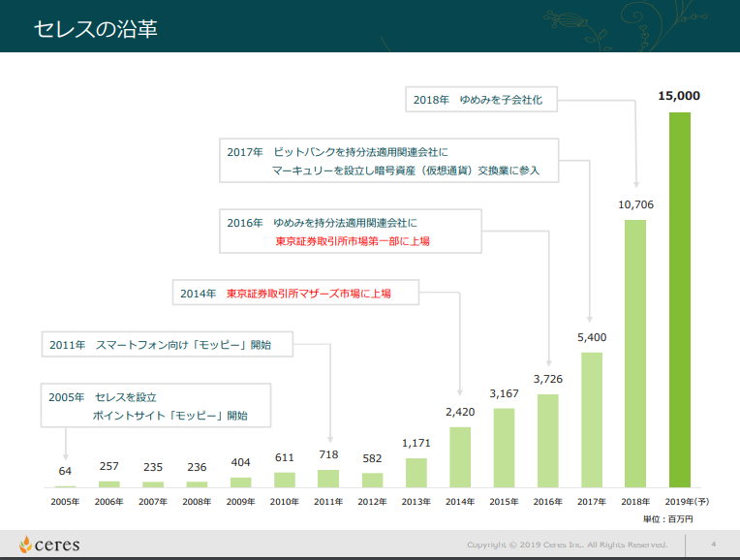
Task: Click the 2013年 axis label
Action: point(416,502)
